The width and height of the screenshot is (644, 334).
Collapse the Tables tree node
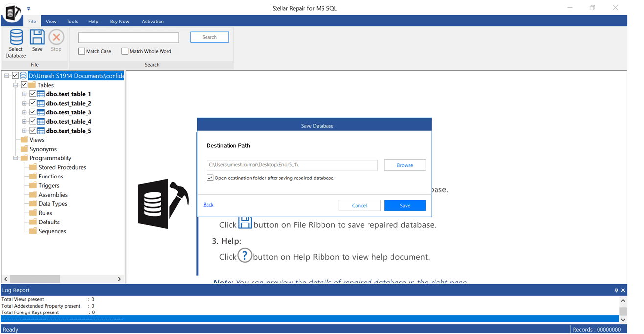[16, 85]
